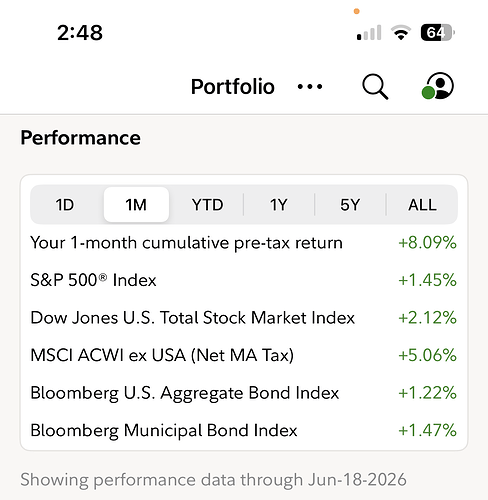Switch to the 1D time range
488x500 pixels.
[x=65, y=205]
